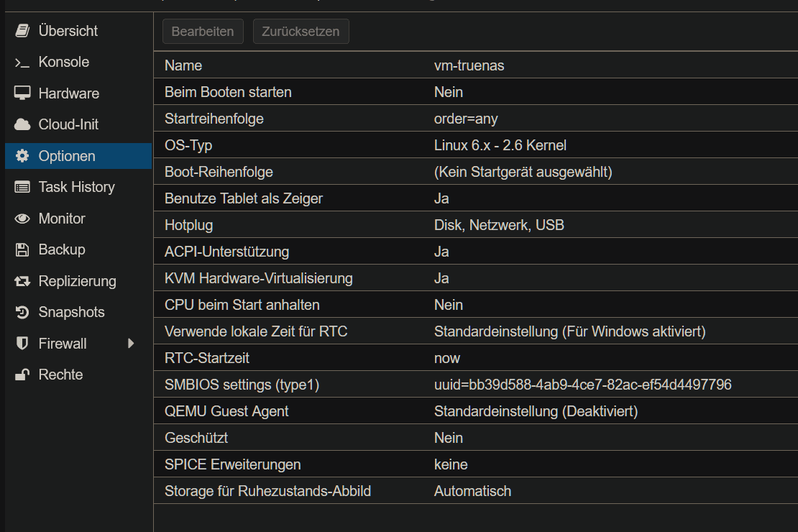This screenshot has width=798, height=532.
Task: Expand the Firewall submenu arrow
Action: coord(131,344)
